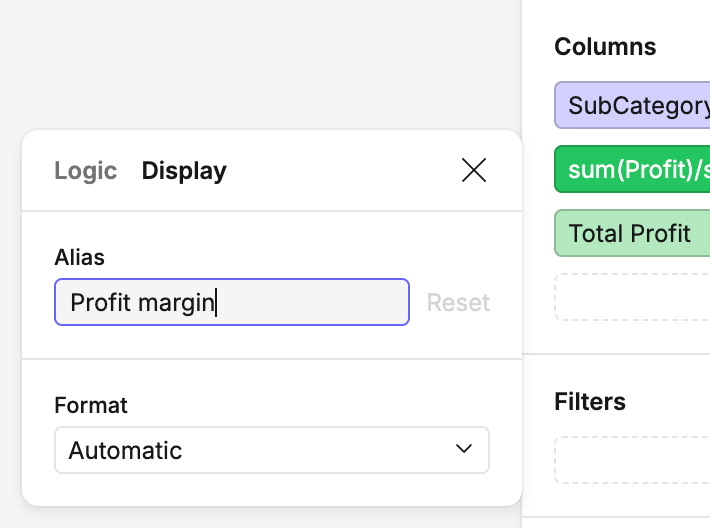Viewport: 710px width, 528px height.
Task: Switch to the Logic tab
Action: 85,171
